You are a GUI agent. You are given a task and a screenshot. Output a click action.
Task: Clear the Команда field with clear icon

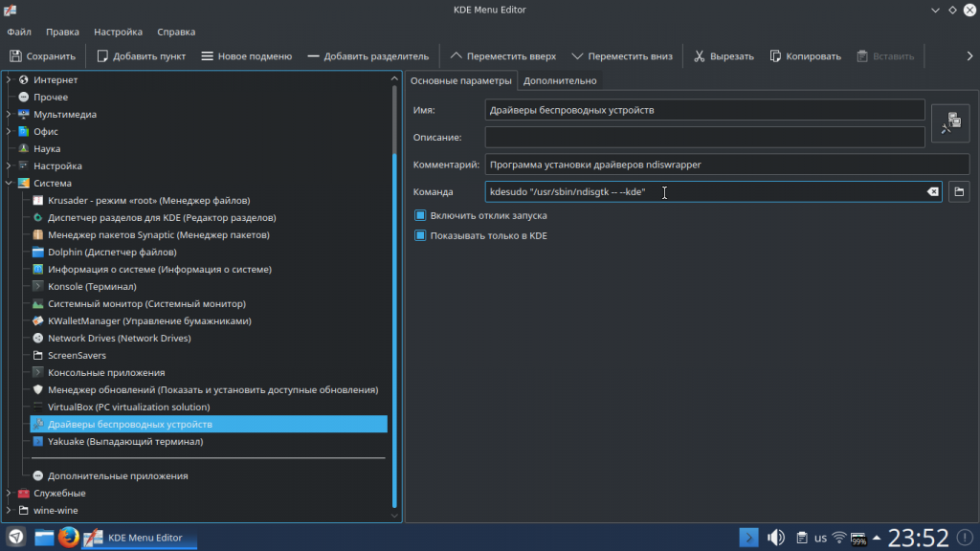point(932,191)
